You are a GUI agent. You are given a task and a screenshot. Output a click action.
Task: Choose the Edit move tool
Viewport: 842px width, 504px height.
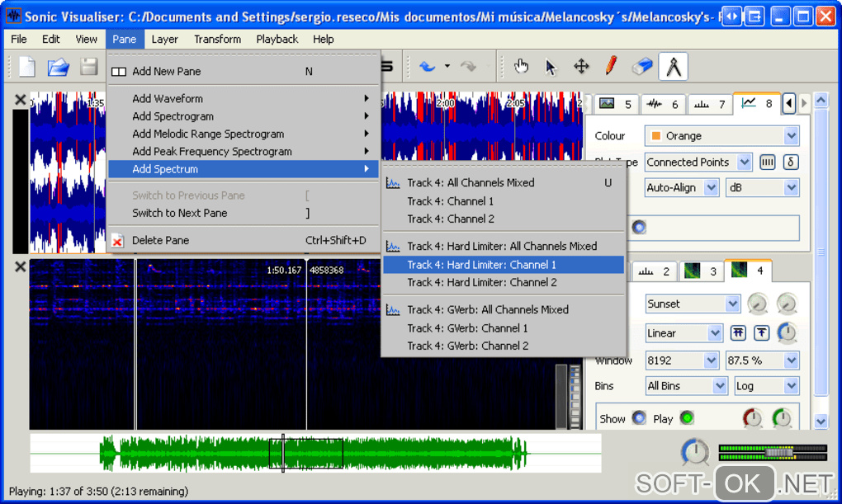pos(581,66)
